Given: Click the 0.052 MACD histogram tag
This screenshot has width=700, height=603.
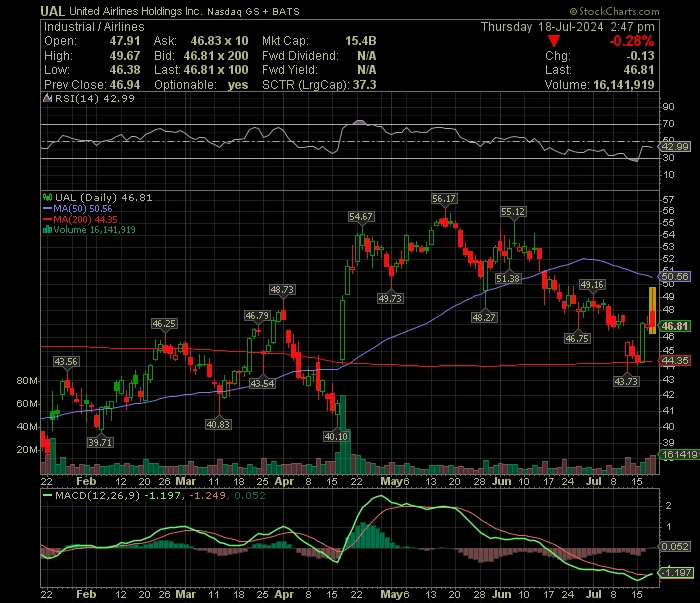Looking at the screenshot, I should click(x=675, y=547).
